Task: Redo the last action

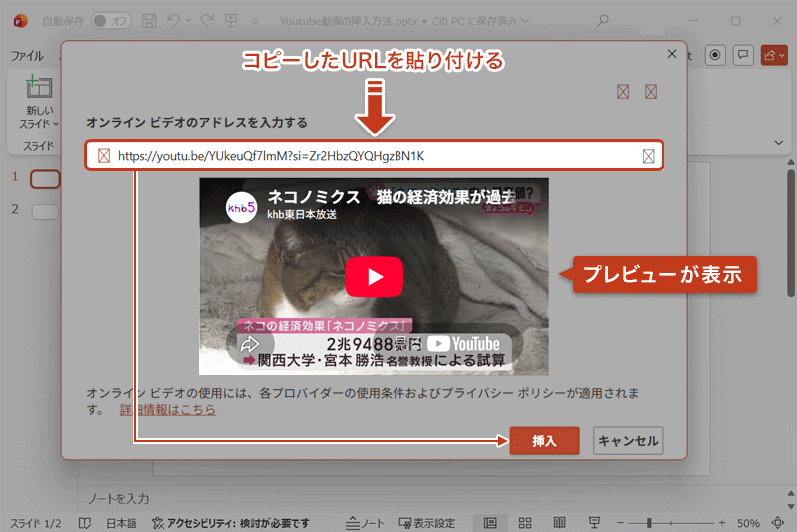Action: pos(207,20)
